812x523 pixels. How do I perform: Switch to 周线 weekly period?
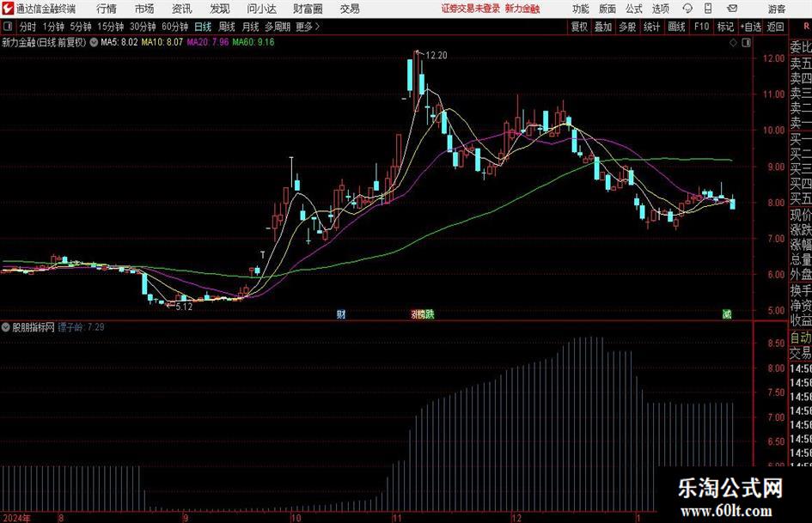pos(226,27)
